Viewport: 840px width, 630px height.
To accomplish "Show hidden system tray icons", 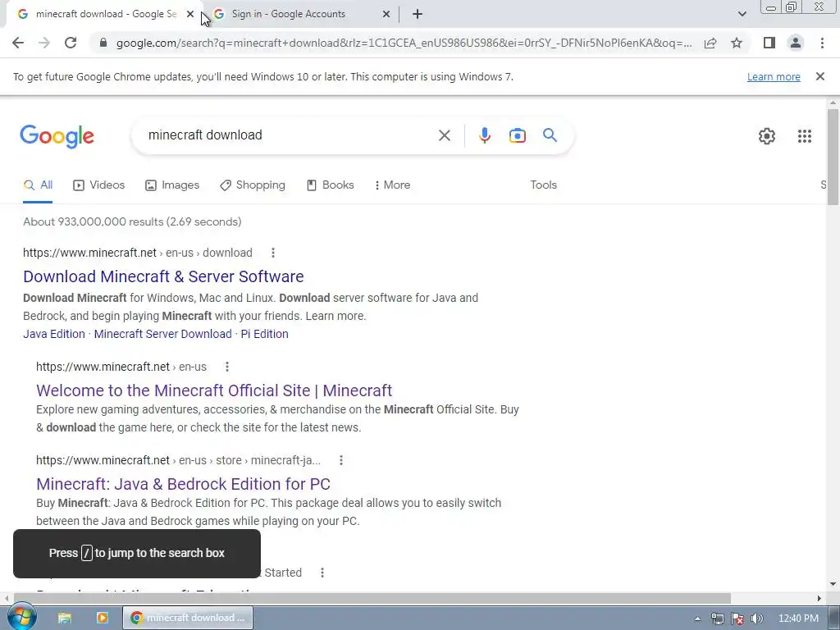I will [x=697, y=619].
